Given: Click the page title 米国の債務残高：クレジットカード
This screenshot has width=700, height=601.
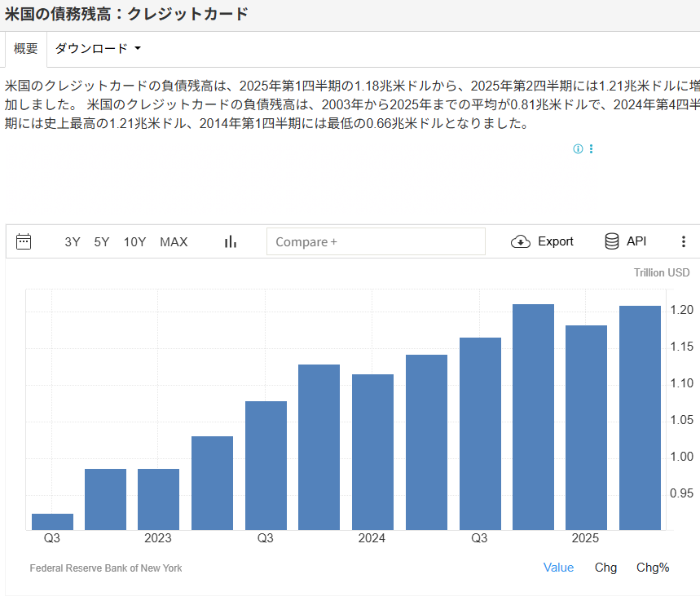Looking at the screenshot, I should tap(127, 14).
